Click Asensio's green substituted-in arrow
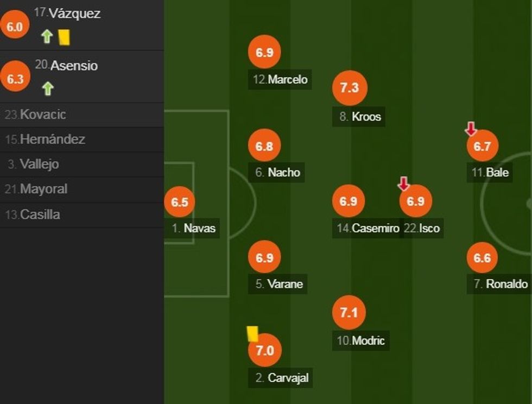The width and height of the screenshot is (532, 404). coord(48,89)
